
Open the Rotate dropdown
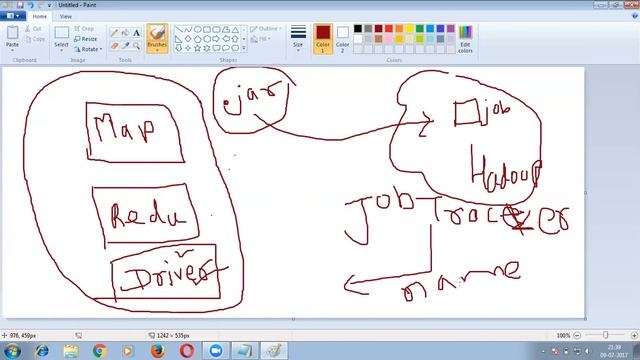coord(88,49)
